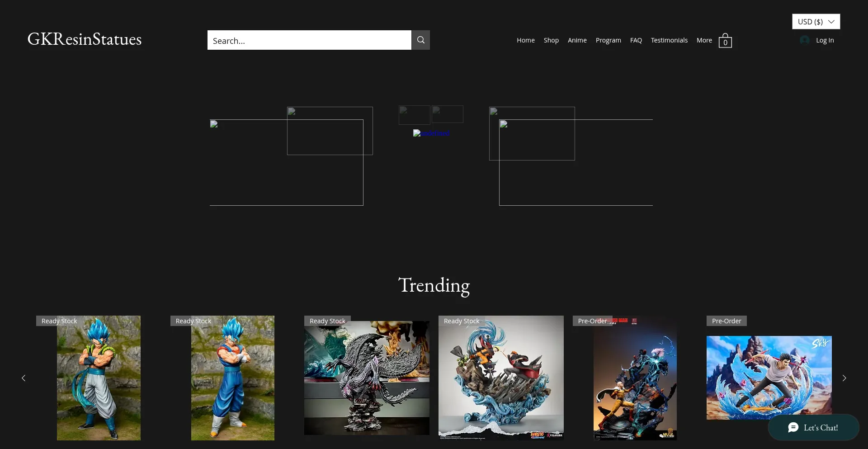The height and width of the screenshot is (449, 868).
Task: Click the user avatar icon beside Log In
Action: click(x=805, y=40)
